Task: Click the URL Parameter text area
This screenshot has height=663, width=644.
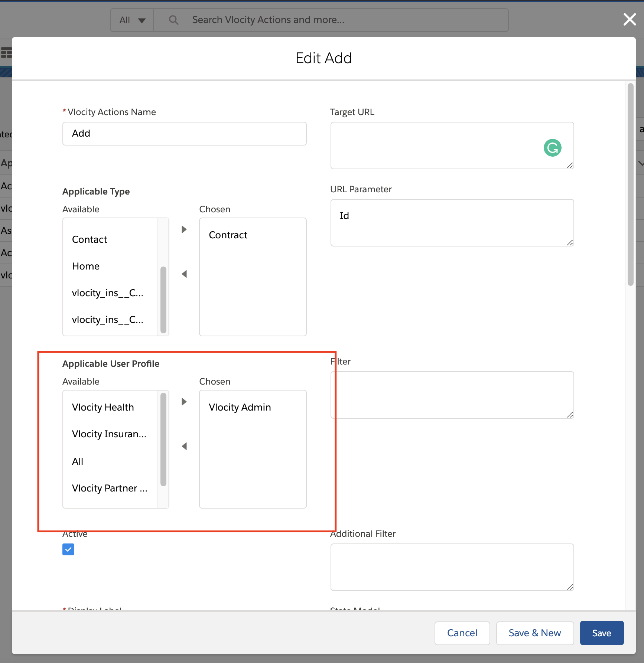Action: 452,223
